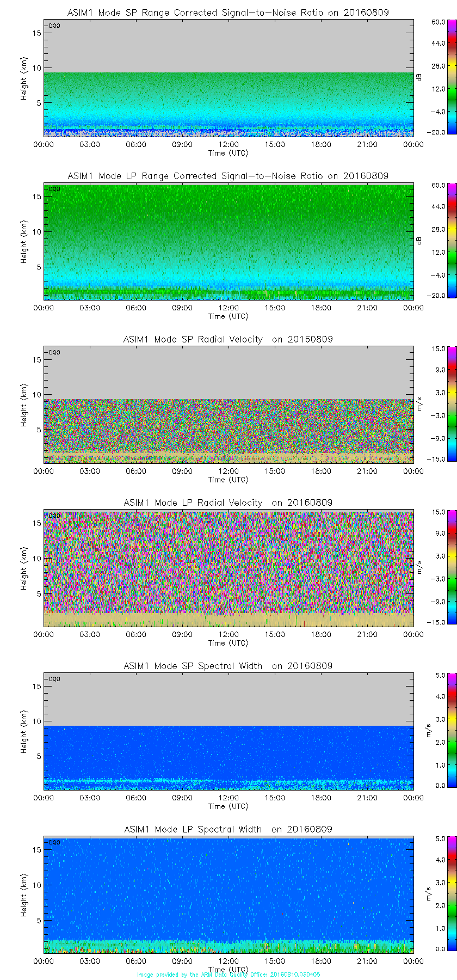Click the Time (UTC) label under SP Signal-to-Noise plot
Viewport: 457px width, 980px height.
228,153
